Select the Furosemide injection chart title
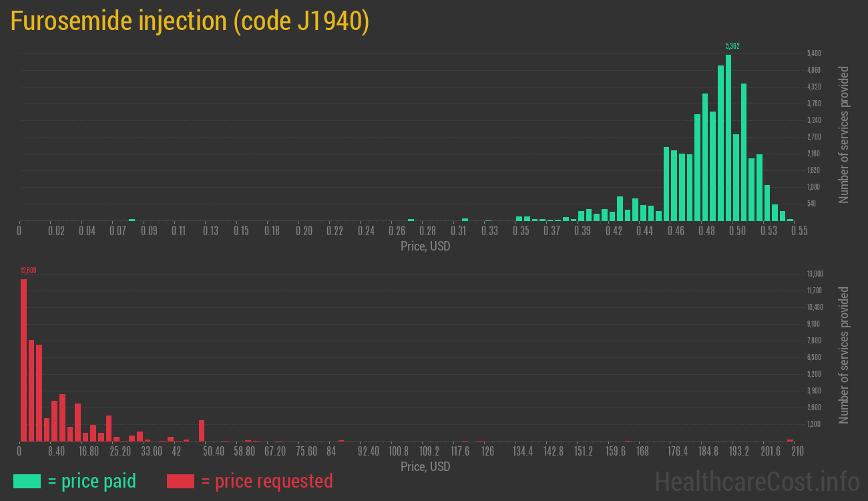868x501 pixels. point(190,21)
